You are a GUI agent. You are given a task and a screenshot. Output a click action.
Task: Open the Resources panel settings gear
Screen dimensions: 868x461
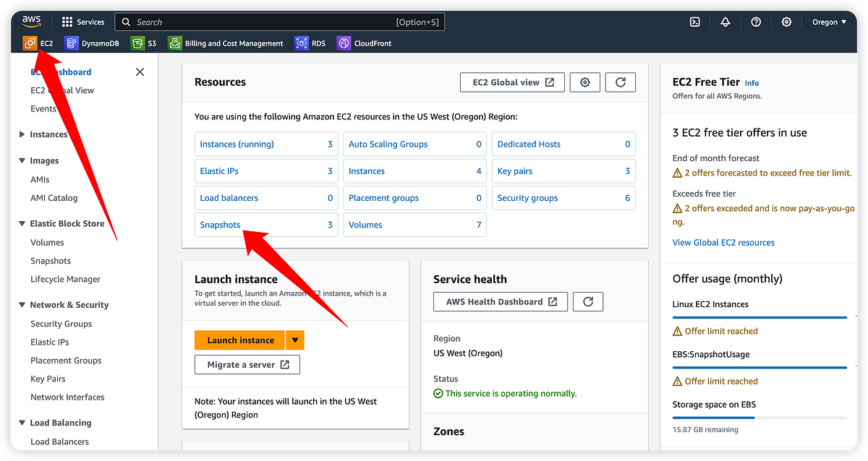[x=584, y=82]
